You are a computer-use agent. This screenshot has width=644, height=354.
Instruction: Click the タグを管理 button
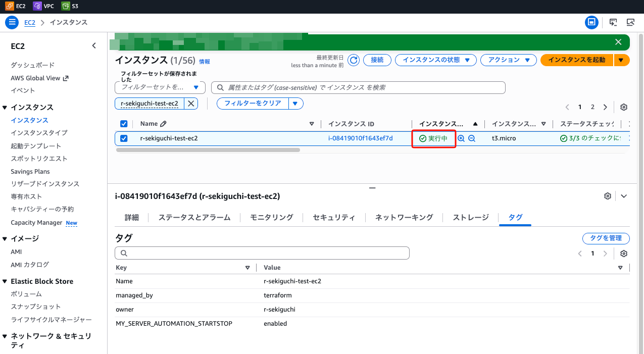(606, 238)
